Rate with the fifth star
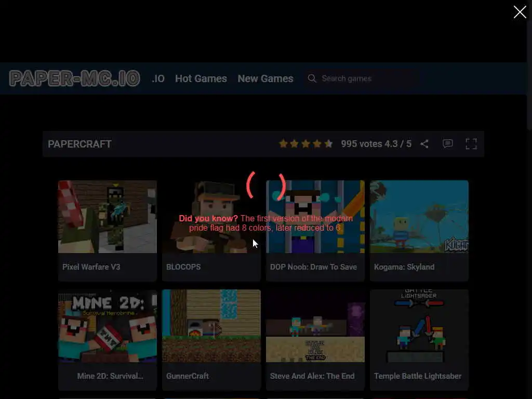This screenshot has height=399, width=532. pyautogui.click(x=328, y=143)
